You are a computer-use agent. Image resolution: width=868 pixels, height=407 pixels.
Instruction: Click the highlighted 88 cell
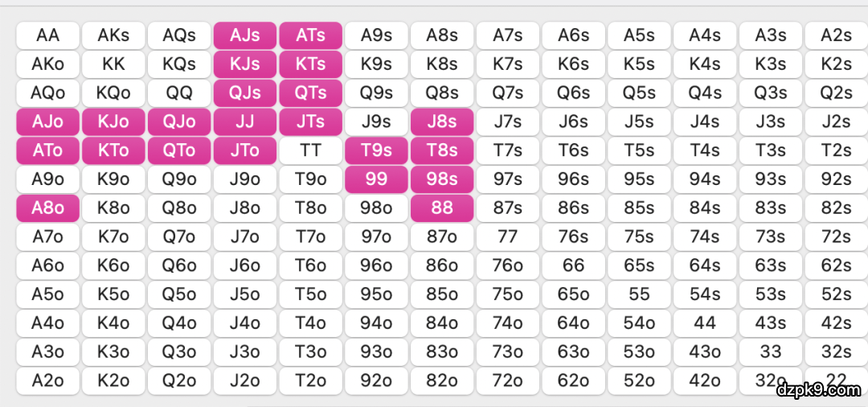click(442, 208)
